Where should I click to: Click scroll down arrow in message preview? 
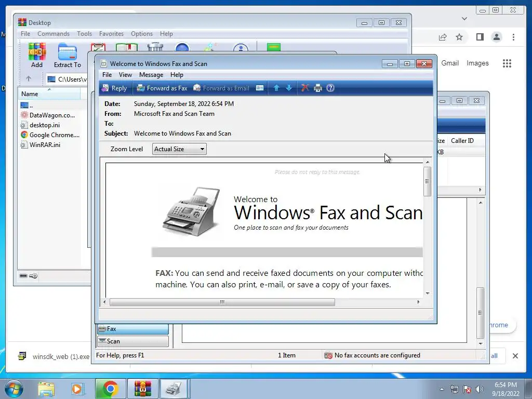click(428, 294)
